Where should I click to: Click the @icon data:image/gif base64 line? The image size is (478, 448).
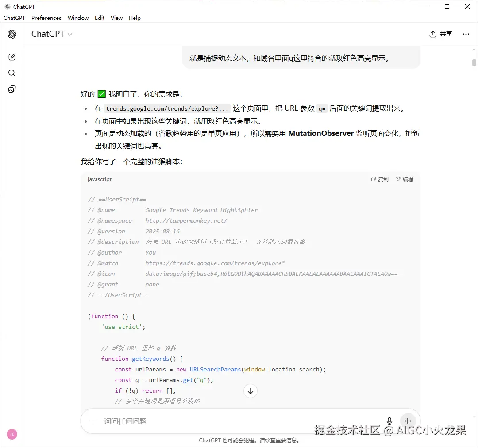pos(243,274)
